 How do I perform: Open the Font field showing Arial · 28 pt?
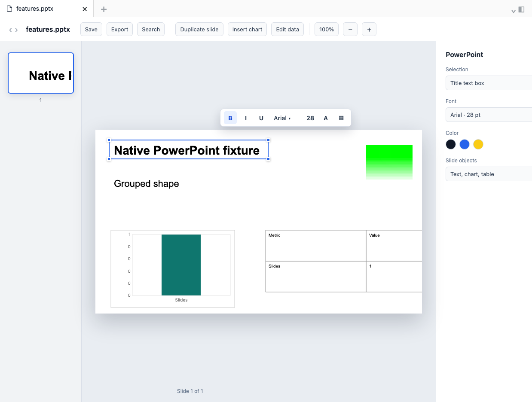coord(489,115)
